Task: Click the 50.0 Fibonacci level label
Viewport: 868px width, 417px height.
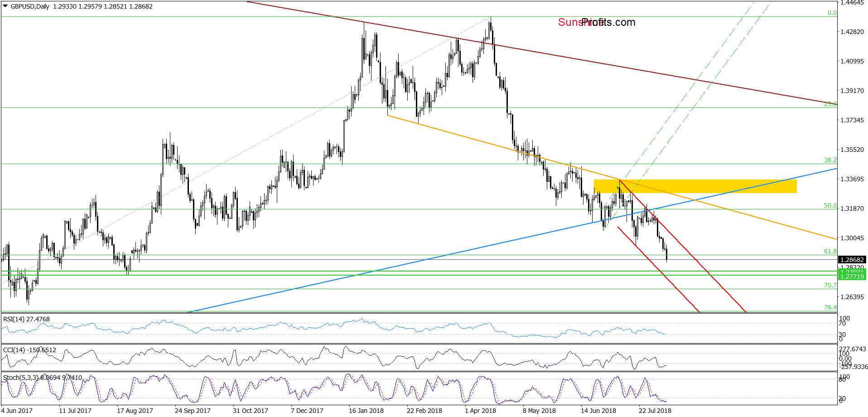Action: (830, 205)
